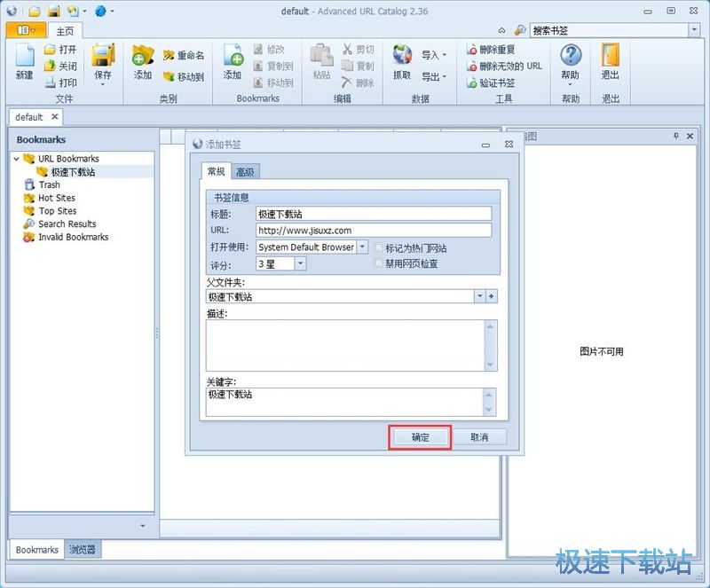Switch to 浏览器 bottom tab
This screenshot has width=710, height=588.
(x=83, y=550)
